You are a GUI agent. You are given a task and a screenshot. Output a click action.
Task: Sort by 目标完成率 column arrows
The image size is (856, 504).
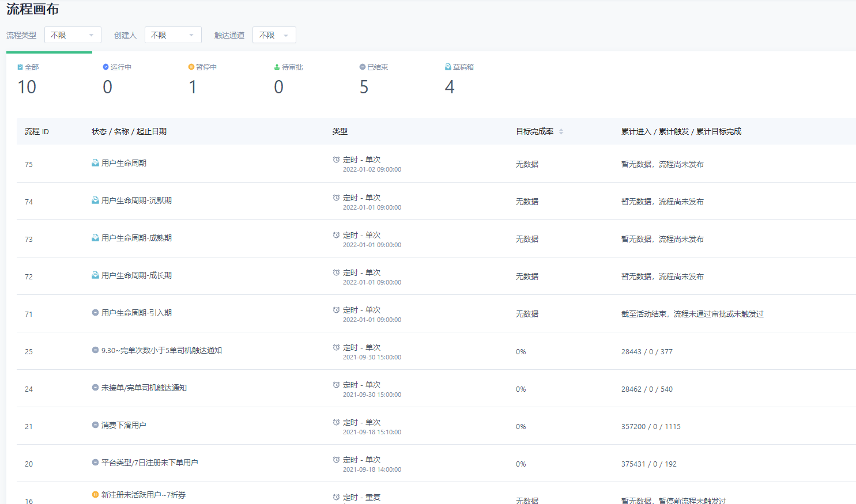coord(561,131)
